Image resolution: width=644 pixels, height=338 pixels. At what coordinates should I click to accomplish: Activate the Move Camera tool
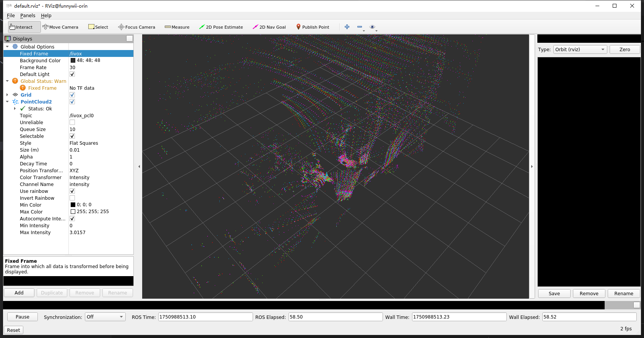tap(60, 27)
